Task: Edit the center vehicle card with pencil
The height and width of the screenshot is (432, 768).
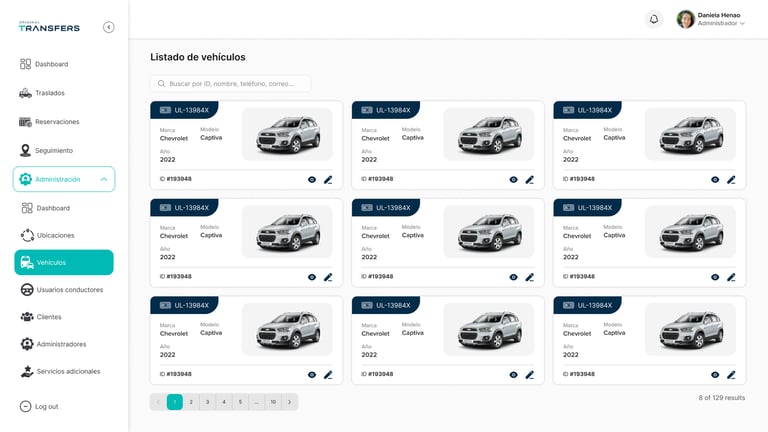Action: [x=529, y=277]
